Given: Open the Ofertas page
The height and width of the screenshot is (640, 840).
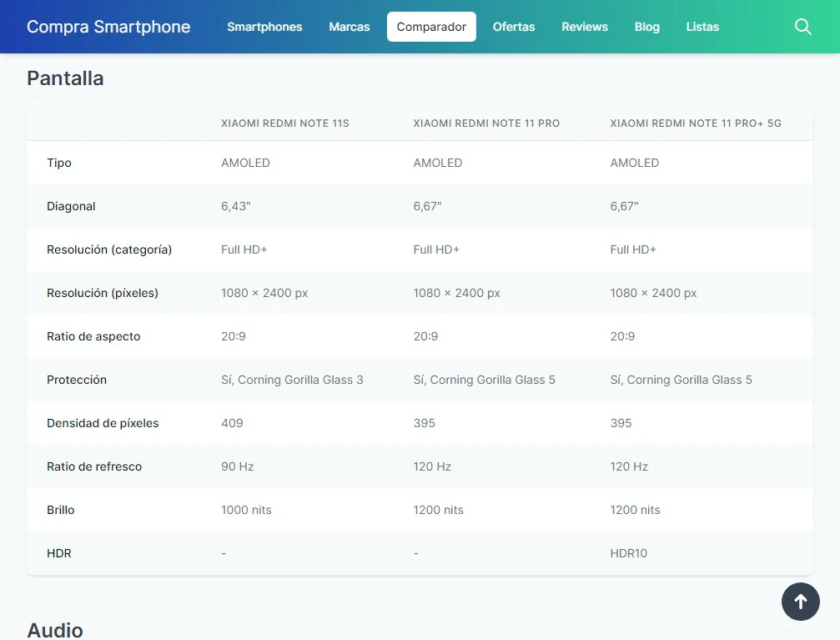Looking at the screenshot, I should pos(514,27).
